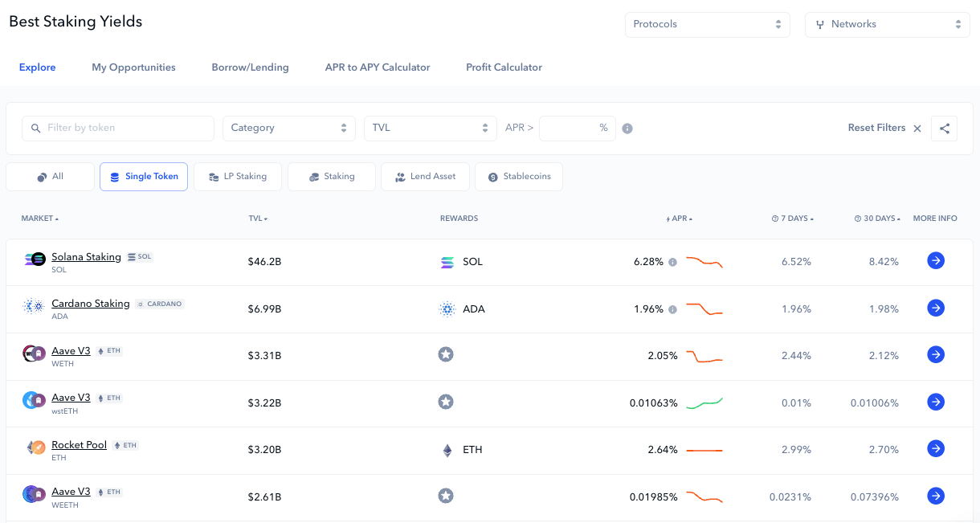Click the info icon beside Cardano 1.96% APR
Viewport: 980px width, 523px height.
[672, 309]
